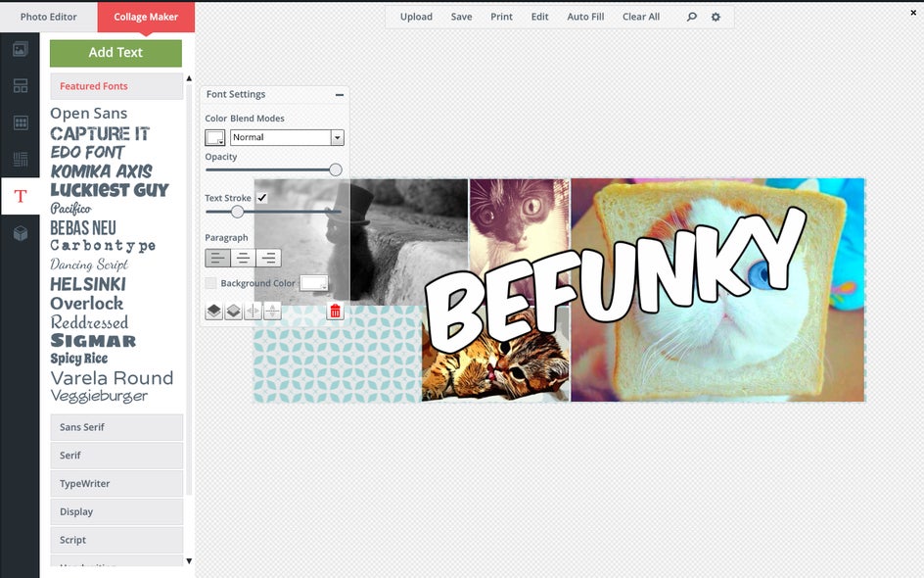The height and width of the screenshot is (578, 924).
Task: Select the Text tool sidebar icon
Action: 20,196
